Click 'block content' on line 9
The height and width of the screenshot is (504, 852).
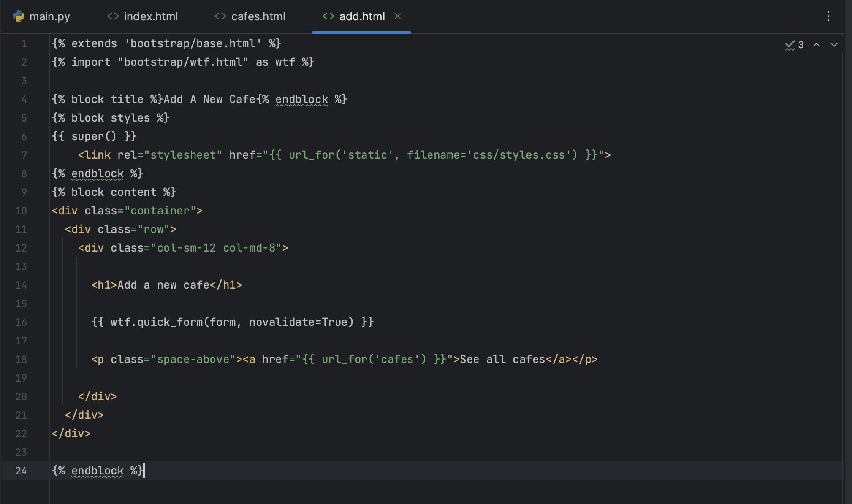click(114, 192)
